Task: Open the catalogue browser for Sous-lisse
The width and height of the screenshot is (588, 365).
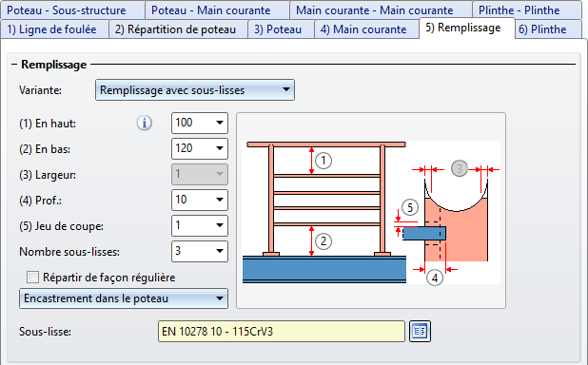Action: [420, 332]
